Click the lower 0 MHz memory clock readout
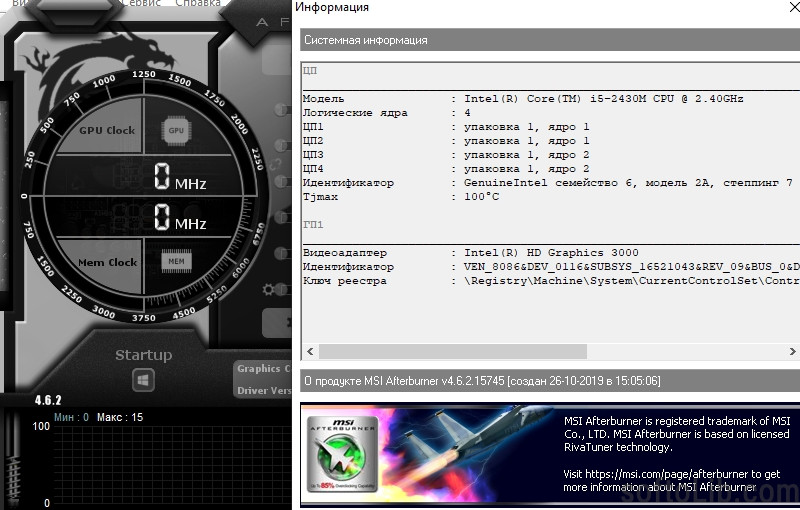The width and height of the screenshot is (800, 510). click(180, 217)
